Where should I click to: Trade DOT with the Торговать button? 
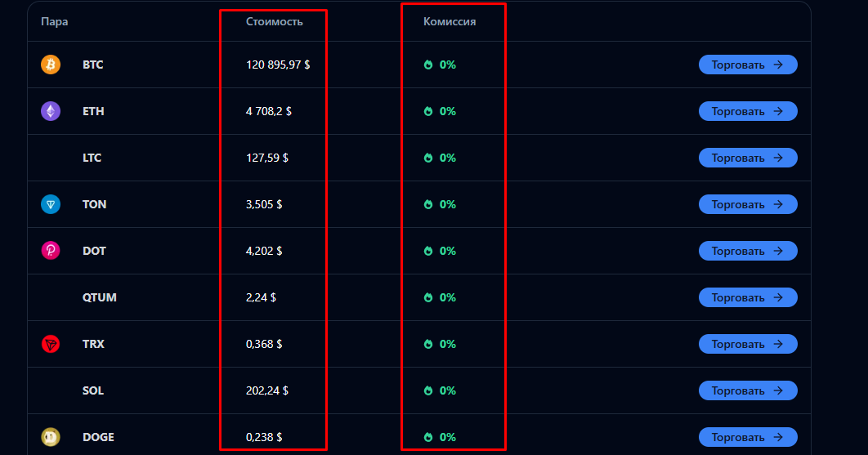[748, 251]
